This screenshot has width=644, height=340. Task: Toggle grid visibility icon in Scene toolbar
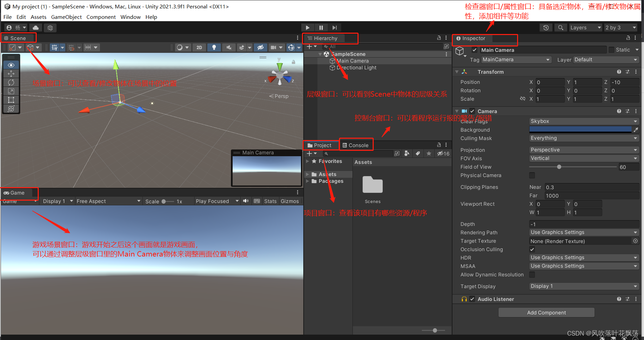[x=55, y=47]
